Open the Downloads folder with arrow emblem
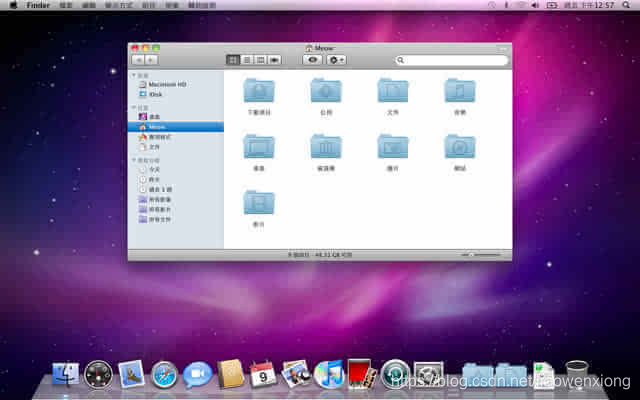The image size is (640, 400). [259, 90]
